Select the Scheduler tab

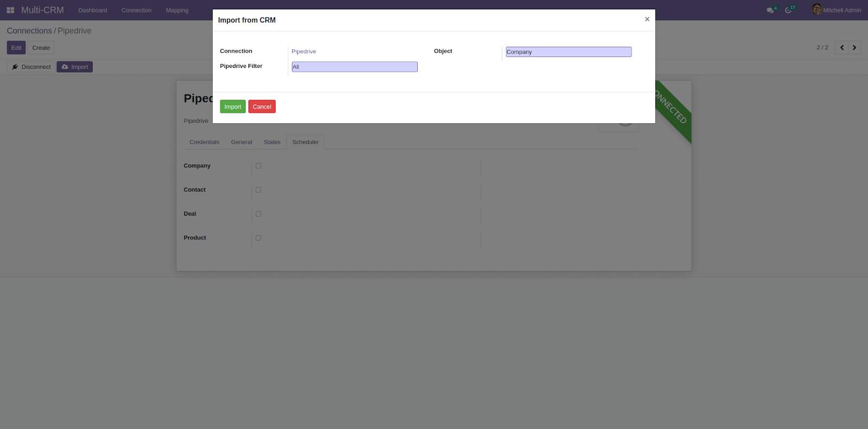(x=305, y=142)
